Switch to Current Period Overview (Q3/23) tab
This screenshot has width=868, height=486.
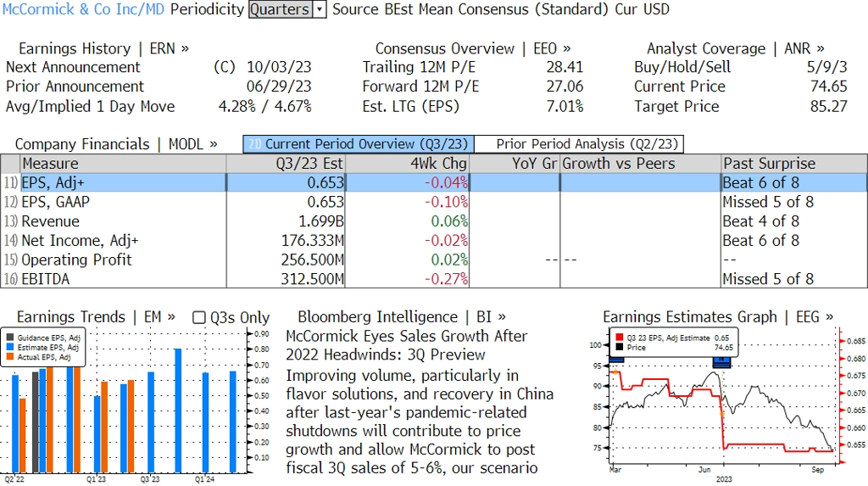[x=358, y=144]
